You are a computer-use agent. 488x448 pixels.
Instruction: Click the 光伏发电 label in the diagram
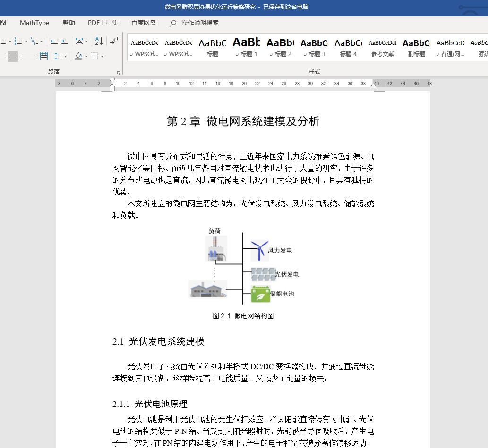coord(287,274)
